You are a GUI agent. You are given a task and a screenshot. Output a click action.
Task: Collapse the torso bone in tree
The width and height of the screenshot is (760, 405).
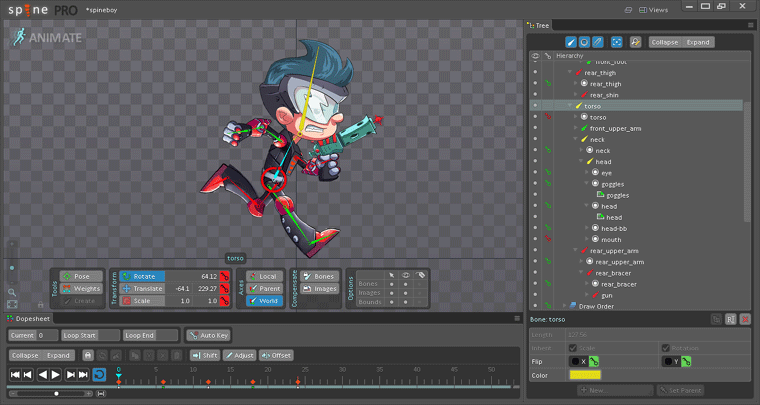570,106
